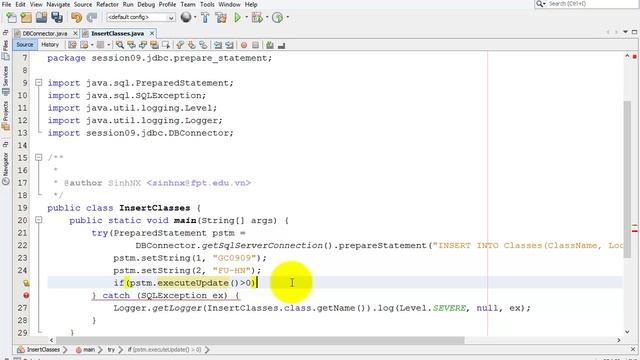Open the Projects side panel

click(x=5, y=116)
